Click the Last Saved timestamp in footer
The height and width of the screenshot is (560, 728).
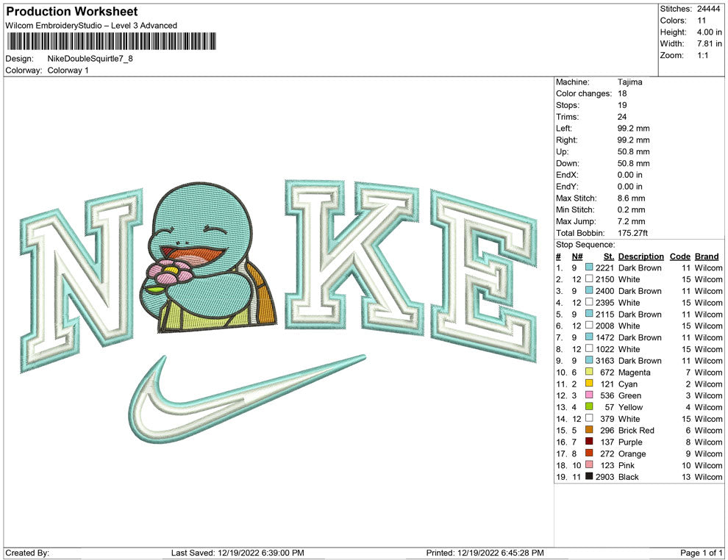(238, 553)
